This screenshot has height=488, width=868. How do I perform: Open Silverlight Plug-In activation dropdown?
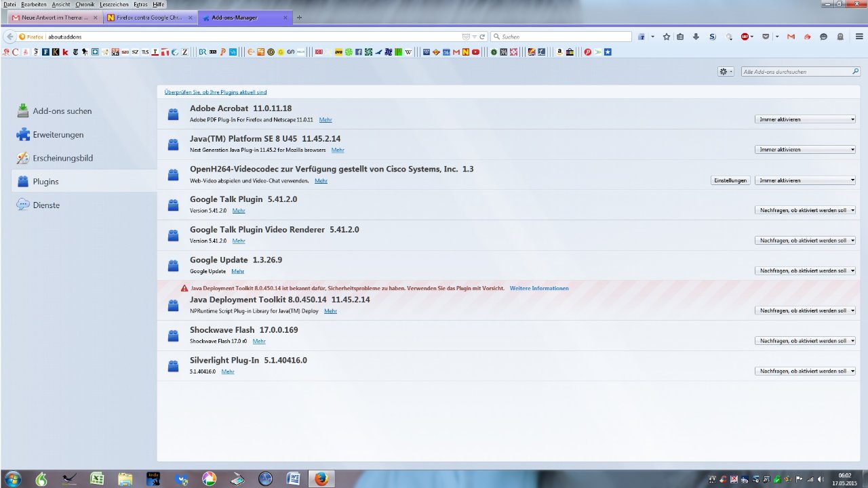(805, 371)
